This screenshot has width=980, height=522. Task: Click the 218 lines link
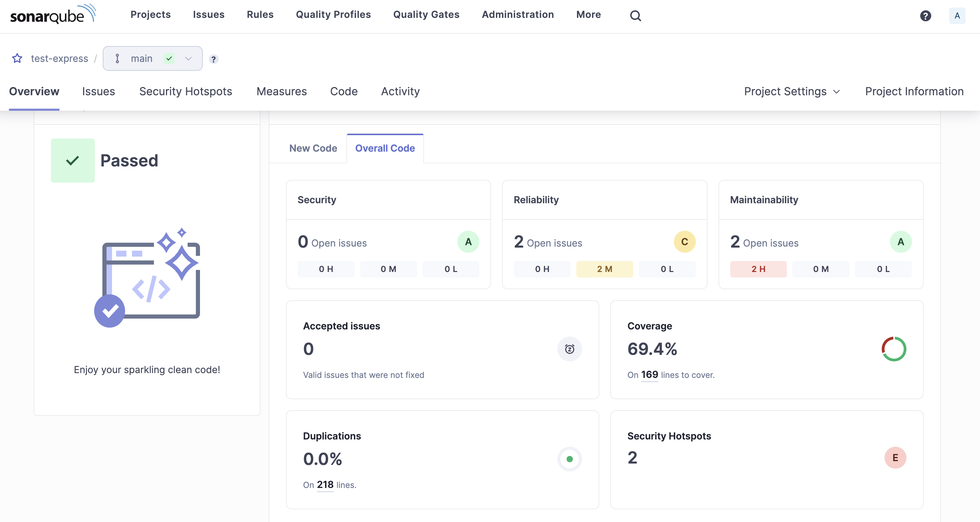(325, 485)
